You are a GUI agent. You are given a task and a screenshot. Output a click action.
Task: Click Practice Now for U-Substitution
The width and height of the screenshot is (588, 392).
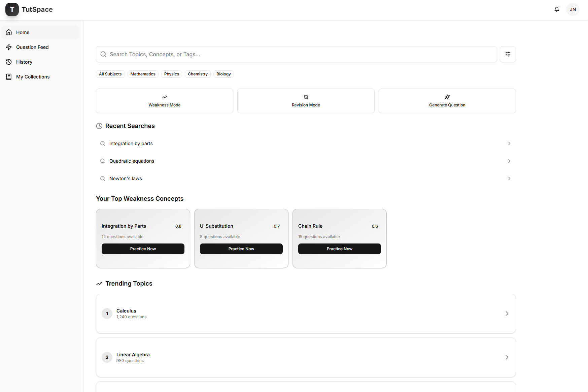(x=241, y=249)
